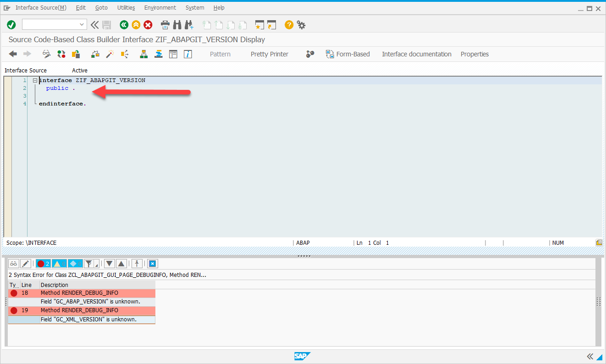The image size is (606, 364).
Task: Open the Goto menu
Action: click(x=101, y=8)
